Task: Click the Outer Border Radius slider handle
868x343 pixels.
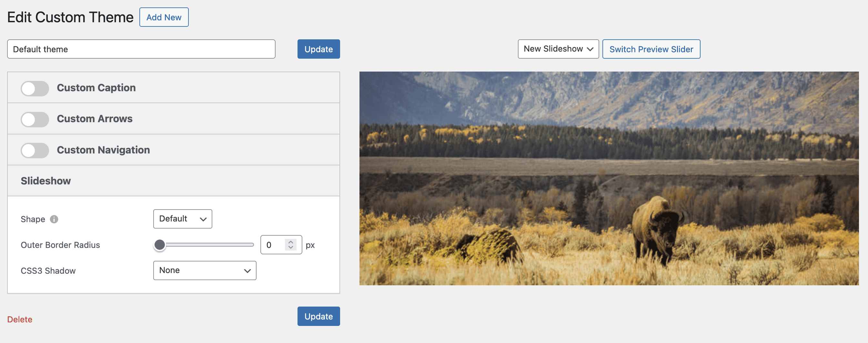Action: click(160, 245)
